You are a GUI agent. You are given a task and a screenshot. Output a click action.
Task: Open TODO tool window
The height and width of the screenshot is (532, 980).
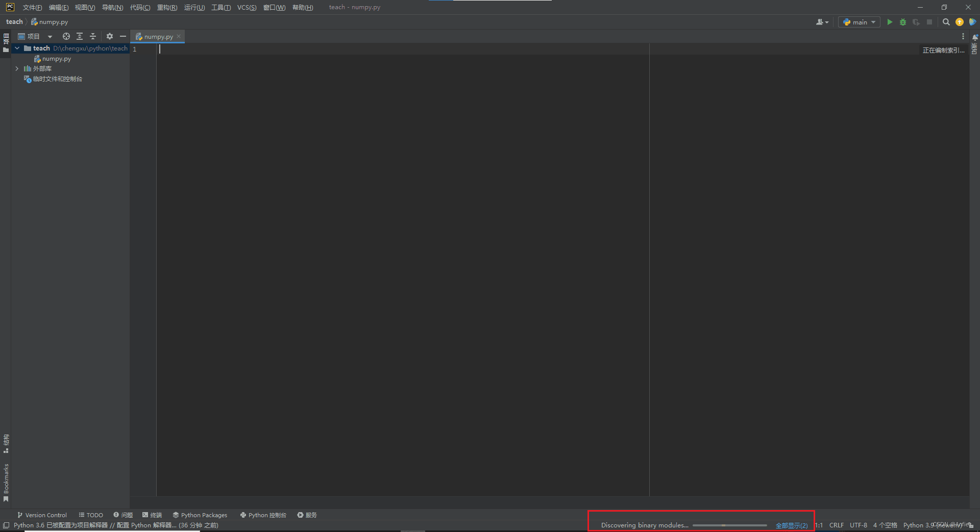pos(91,515)
